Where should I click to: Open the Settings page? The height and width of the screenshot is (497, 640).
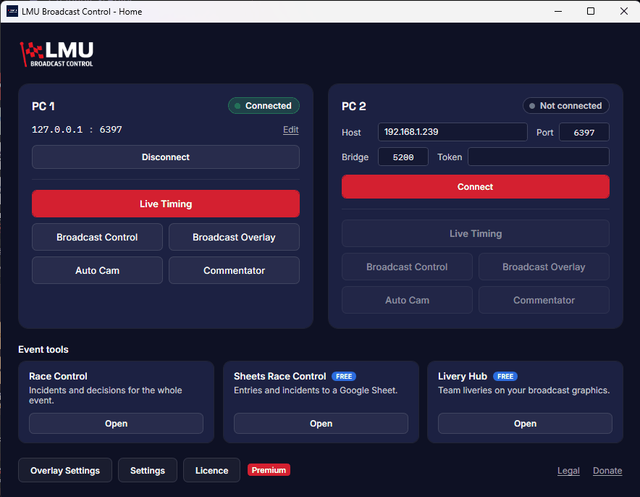coord(147,470)
